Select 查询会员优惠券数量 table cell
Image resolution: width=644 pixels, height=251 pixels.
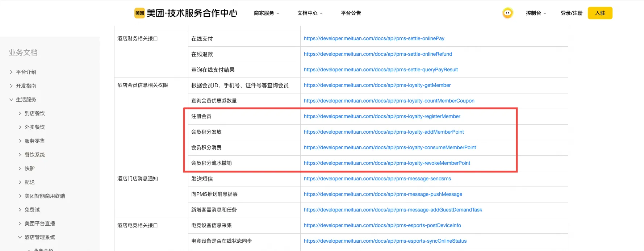click(x=244, y=101)
